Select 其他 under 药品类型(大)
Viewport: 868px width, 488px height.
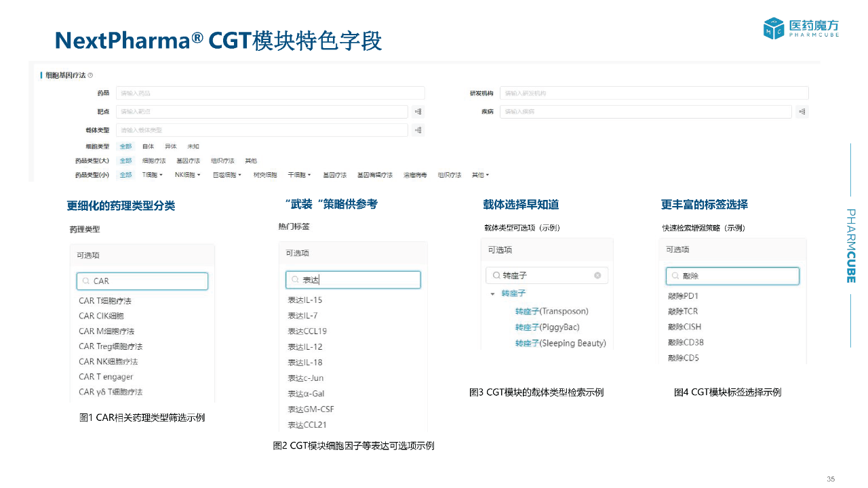pyautogui.click(x=251, y=161)
